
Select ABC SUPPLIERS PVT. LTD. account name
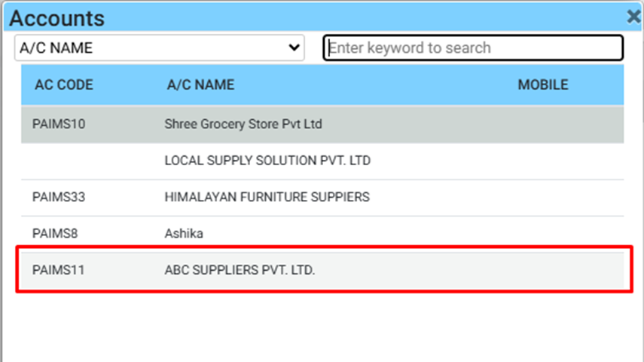(240, 269)
